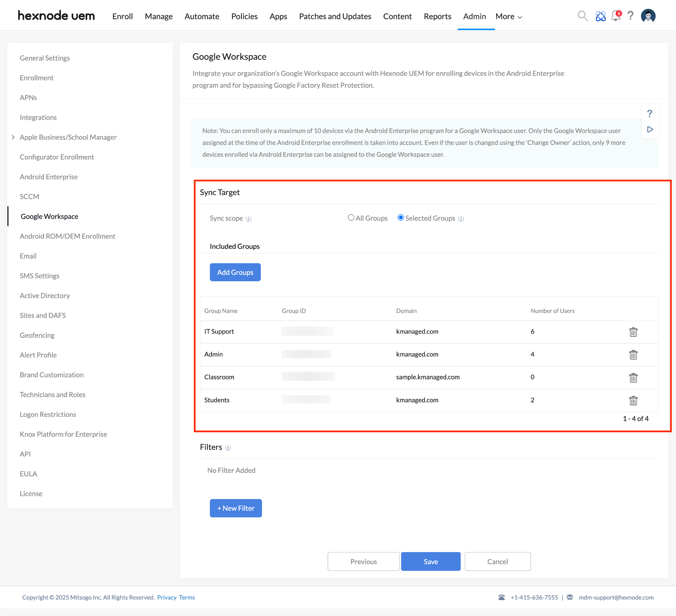Open APNs in sidebar
Screen dimensions: 676x616
point(28,98)
